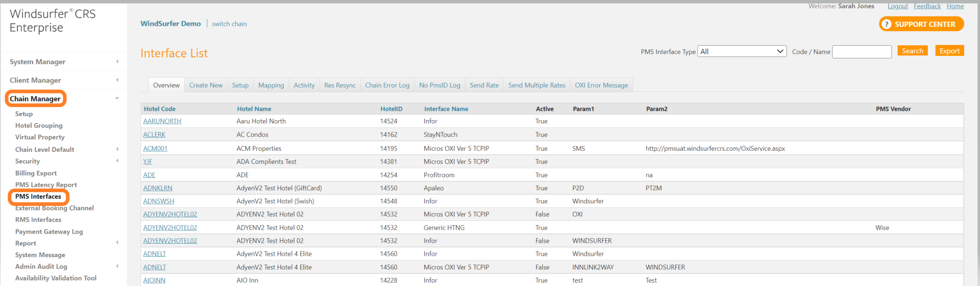Open the OXI Error Message tab
Image resolution: width=980 pixels, height=286 pixels.
click(x=601, y=85)
